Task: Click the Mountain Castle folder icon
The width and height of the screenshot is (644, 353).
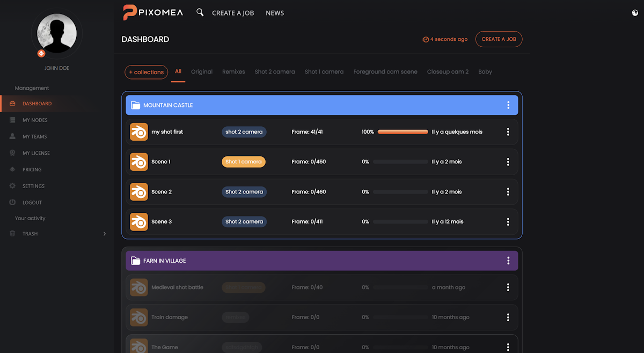Action: coord(135,105)
